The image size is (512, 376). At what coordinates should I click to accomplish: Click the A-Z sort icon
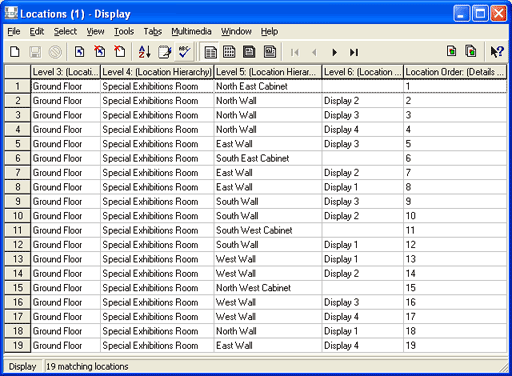click(144, 52)
